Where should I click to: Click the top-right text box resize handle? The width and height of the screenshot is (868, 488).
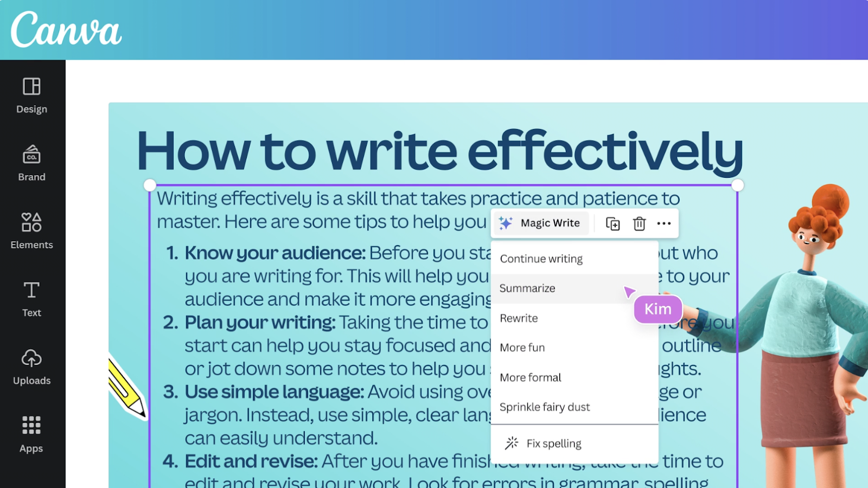pyautogui.click(x=737, y=185)
